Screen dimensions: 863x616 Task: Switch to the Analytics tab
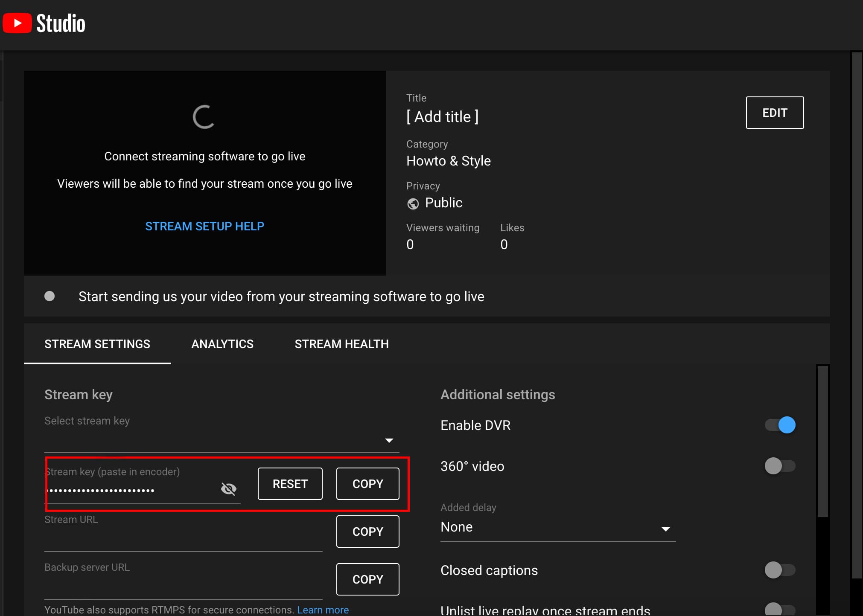[x=222, y=344]
